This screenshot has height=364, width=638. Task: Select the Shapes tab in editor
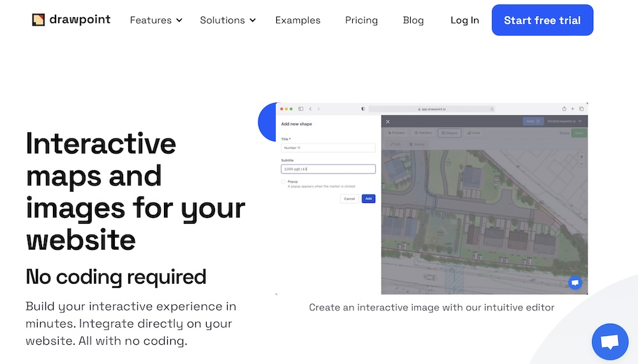coord(450,133)
